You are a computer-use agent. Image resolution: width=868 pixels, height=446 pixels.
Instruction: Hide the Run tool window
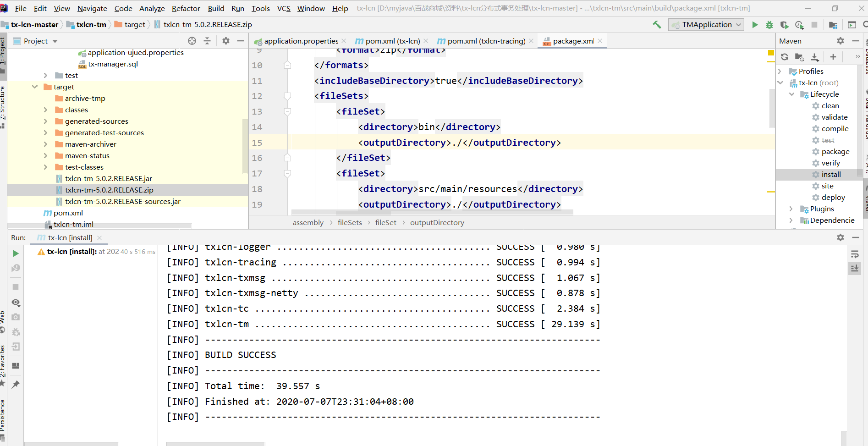855,237
